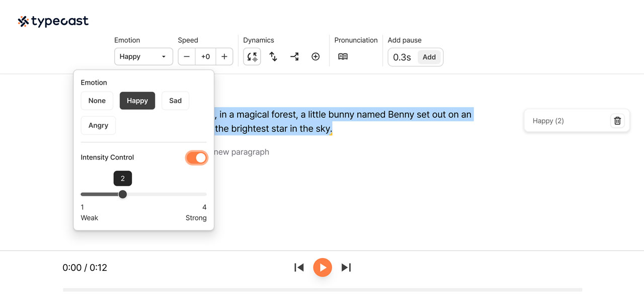The height and width of the screenshot is (302, 644).
Task: Click the circled plus Dynamics icon
Action: tap(315, 56)
